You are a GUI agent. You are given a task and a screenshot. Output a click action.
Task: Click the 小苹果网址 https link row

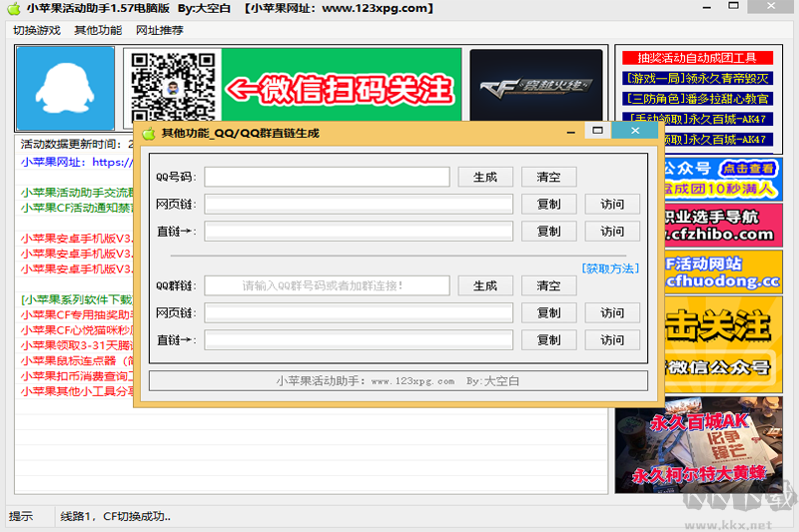tap(77, 163)
